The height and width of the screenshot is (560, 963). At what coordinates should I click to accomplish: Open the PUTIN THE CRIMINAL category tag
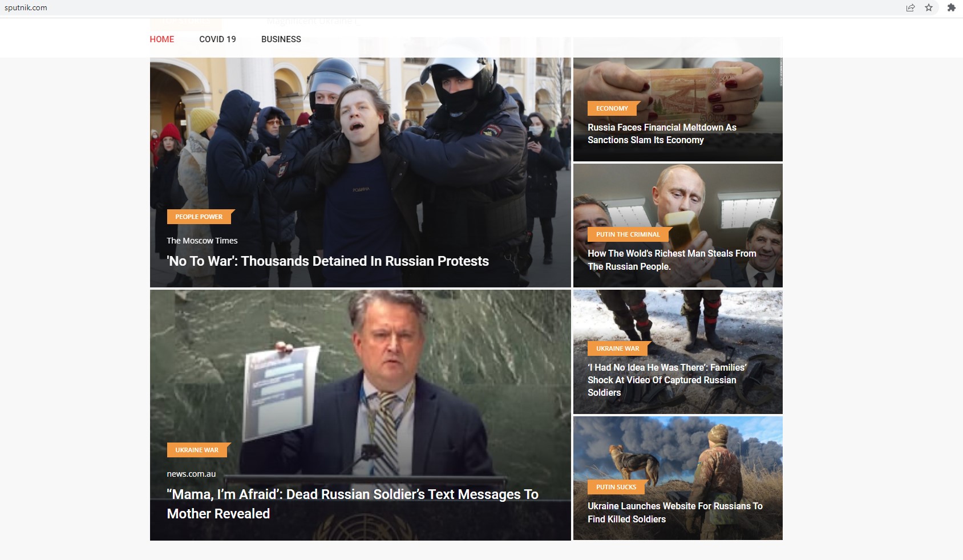coord(628,234)
